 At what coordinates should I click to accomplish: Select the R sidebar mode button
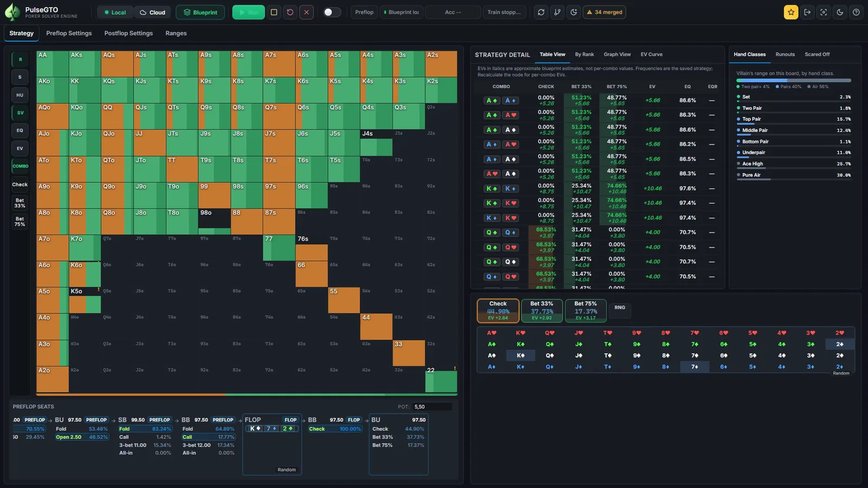(x=20, y=60)
